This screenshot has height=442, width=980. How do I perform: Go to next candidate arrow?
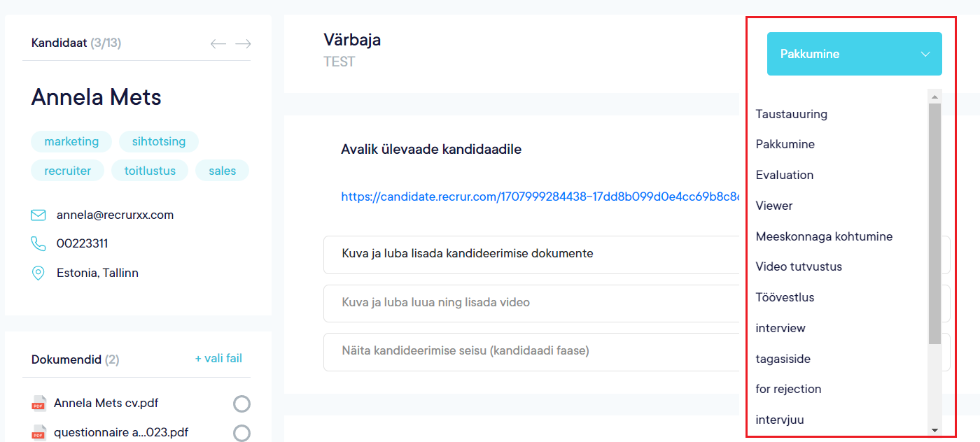pyautogui.click(x=243, y=44)
